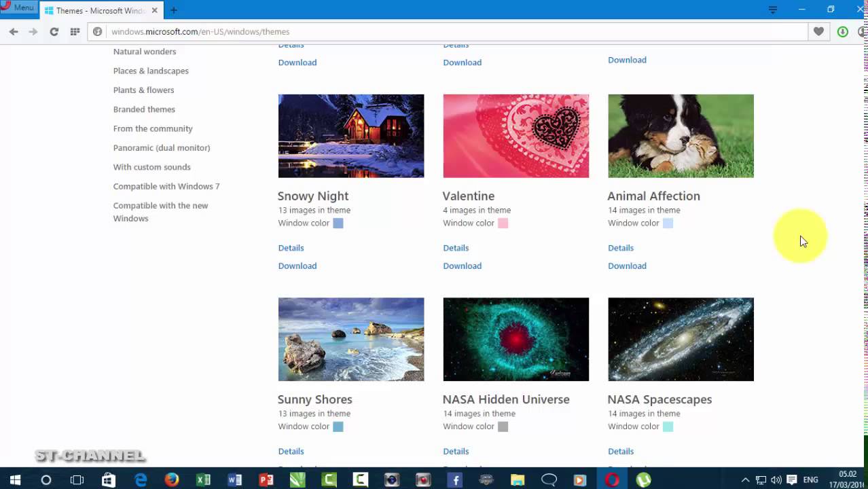Open Panoramic (dual monitor) category
Image resolution: width=868 pixels, height=489 pixels.
pyautogui.click(x=162, y=147)
